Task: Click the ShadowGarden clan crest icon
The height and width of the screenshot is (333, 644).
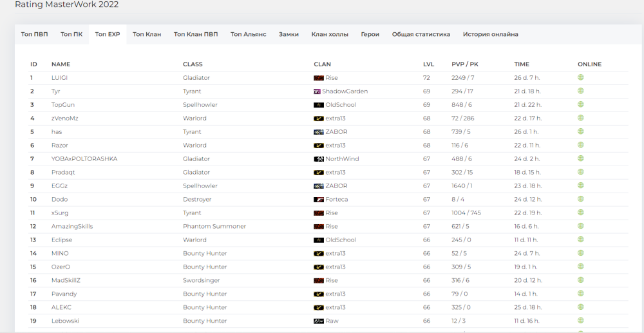Action: point(317,91)
